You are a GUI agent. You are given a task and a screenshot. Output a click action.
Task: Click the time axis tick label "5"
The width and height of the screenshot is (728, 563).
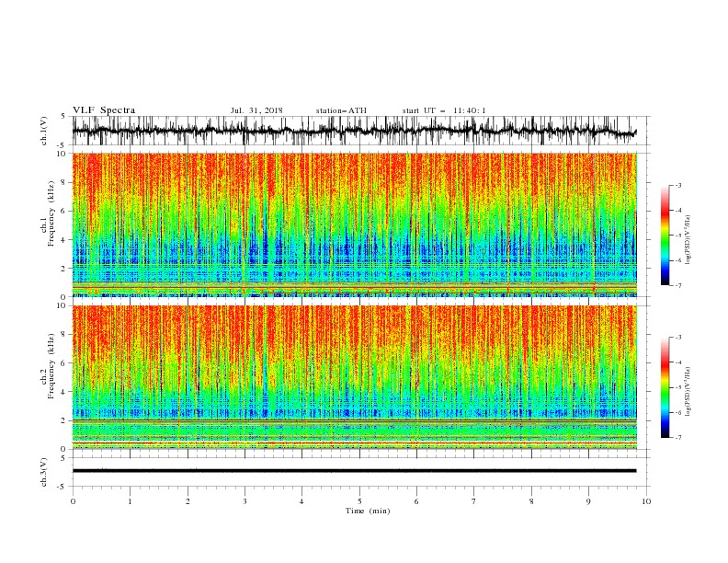coord(359,501)
